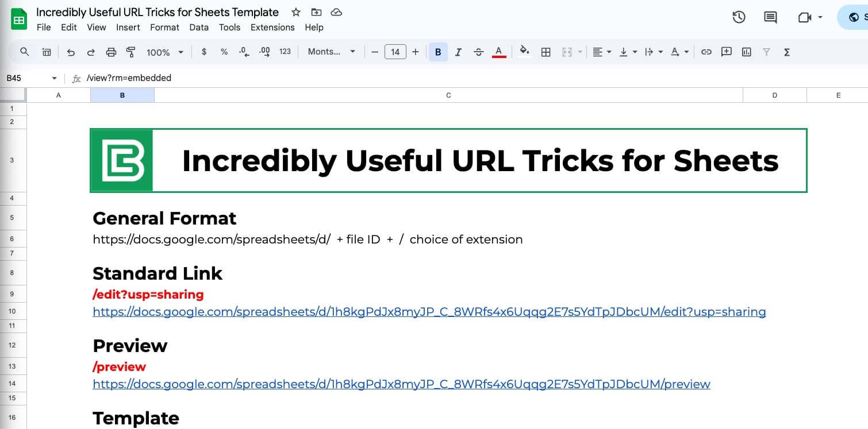
Task: Open the /edit?usp=sharing spreadsheet link
Action: coord(429,312)
